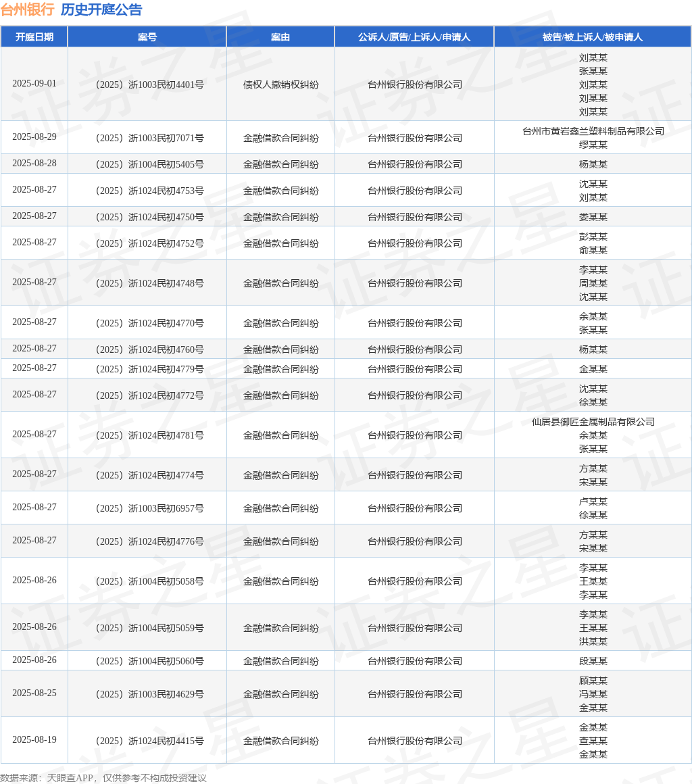This screenshot has width=692, height=784.
Task: Select case number 浙1024民初4781号
Action: [x=149, y=435]
